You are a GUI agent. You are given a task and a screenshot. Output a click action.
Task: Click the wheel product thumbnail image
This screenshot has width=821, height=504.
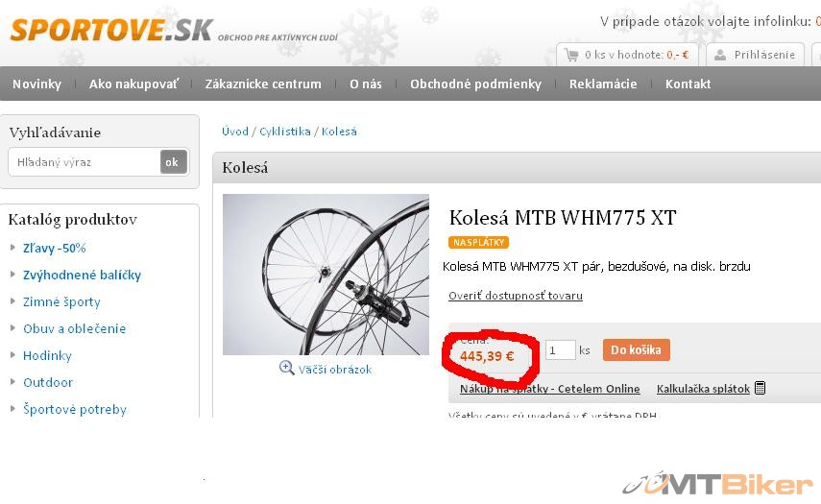click(326, 275)
